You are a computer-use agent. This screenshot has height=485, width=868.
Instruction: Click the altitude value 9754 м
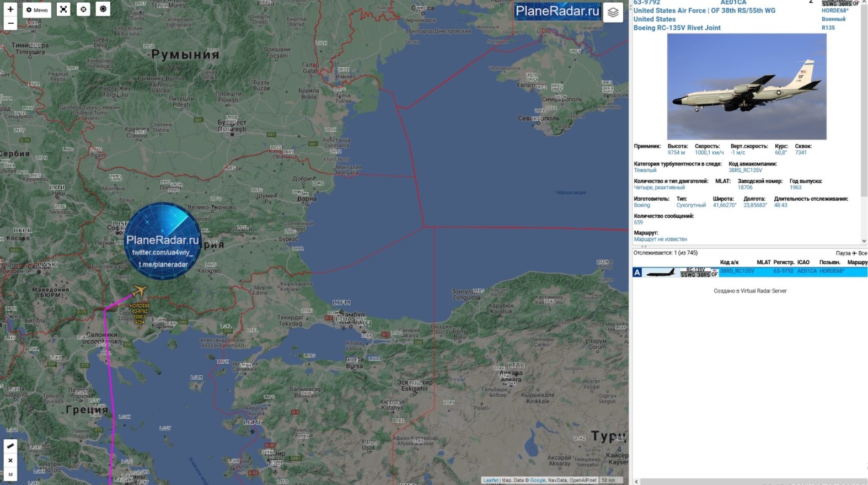pyautogui.click(x=676, y=153)
